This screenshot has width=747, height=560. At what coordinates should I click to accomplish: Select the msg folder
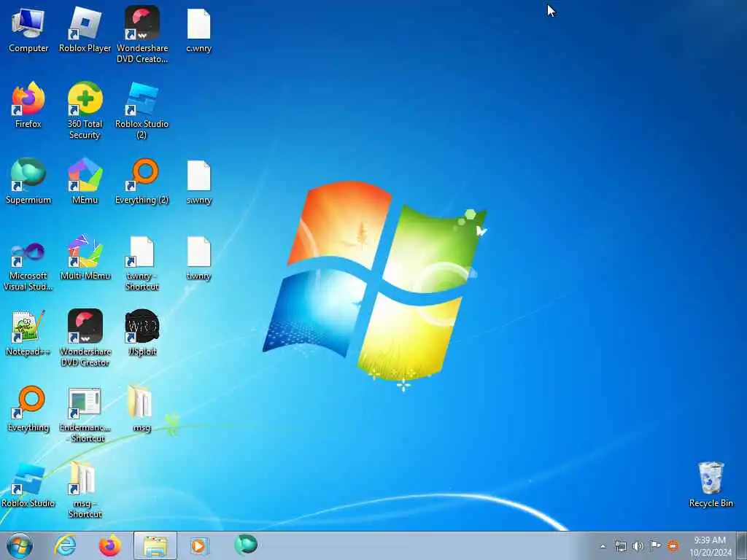(x=142, y=408)
